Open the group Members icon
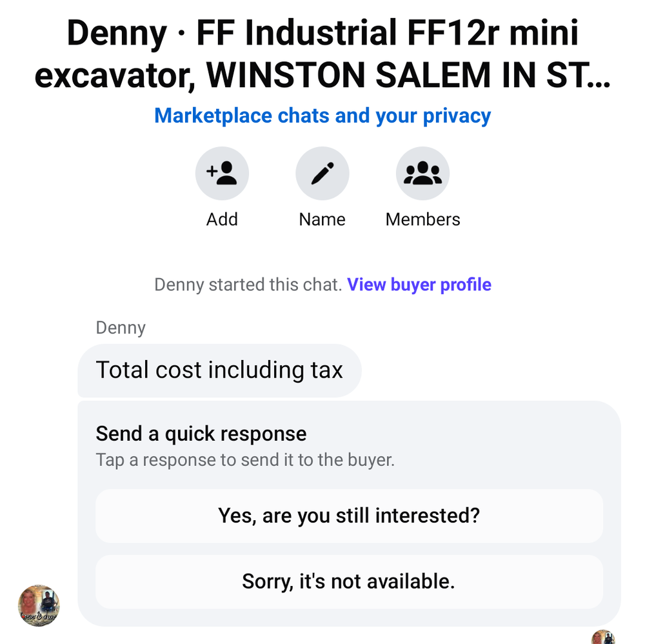 (x=422, y=174)
